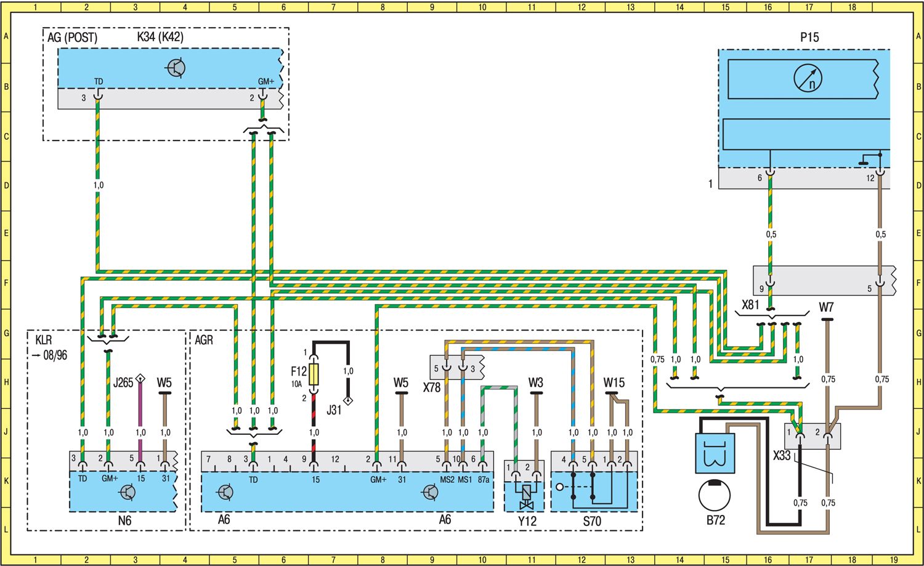
Task: Select the B72 round sensor symbol
Action: coord(715,495)
